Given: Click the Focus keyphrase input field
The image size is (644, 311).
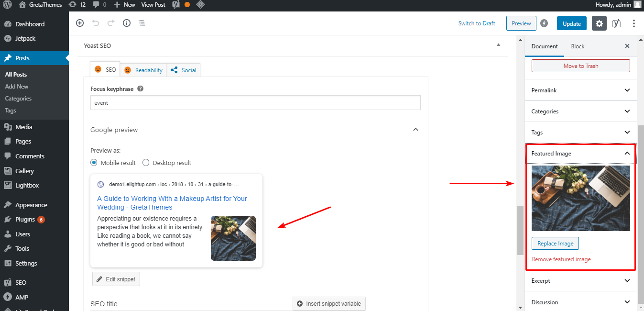Looking at the screenshot, I should click(255, 103).
